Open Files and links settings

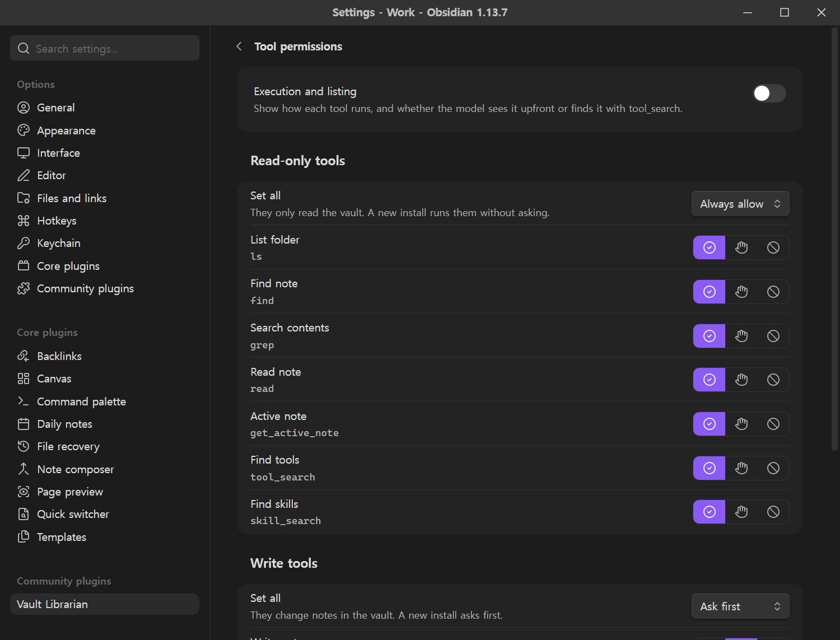pyautogui.click(x=105, y=198)
